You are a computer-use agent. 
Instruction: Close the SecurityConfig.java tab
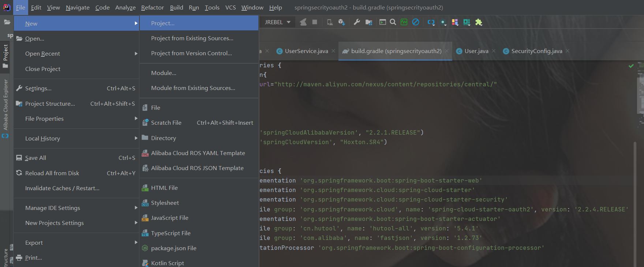pyautogui.click(x=568, y=51)
